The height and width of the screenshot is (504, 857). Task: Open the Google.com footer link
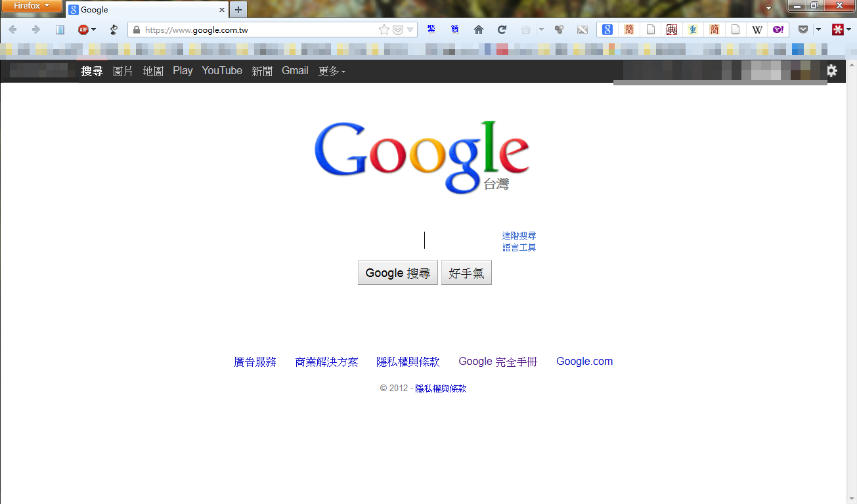584,362
